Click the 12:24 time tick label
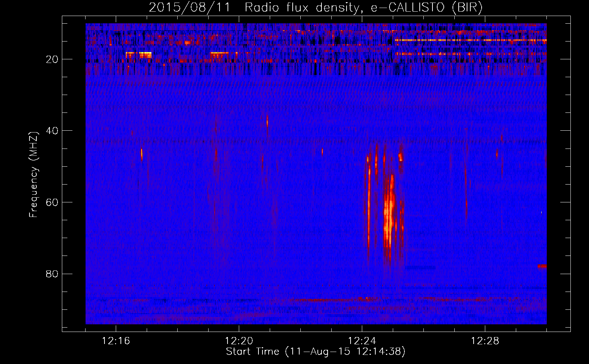589x364 pixels. (x=362, y=341)
